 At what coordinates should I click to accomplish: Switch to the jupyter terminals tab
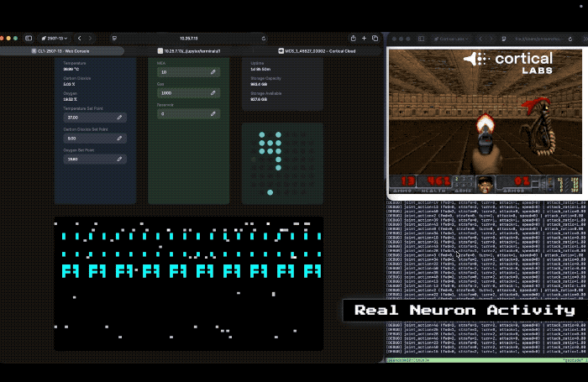pos(189,51)
